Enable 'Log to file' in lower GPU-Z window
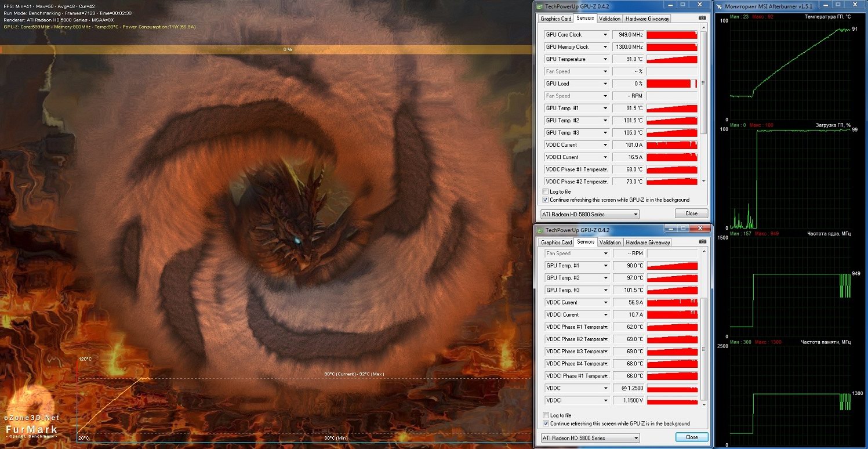 click(545, 415)
